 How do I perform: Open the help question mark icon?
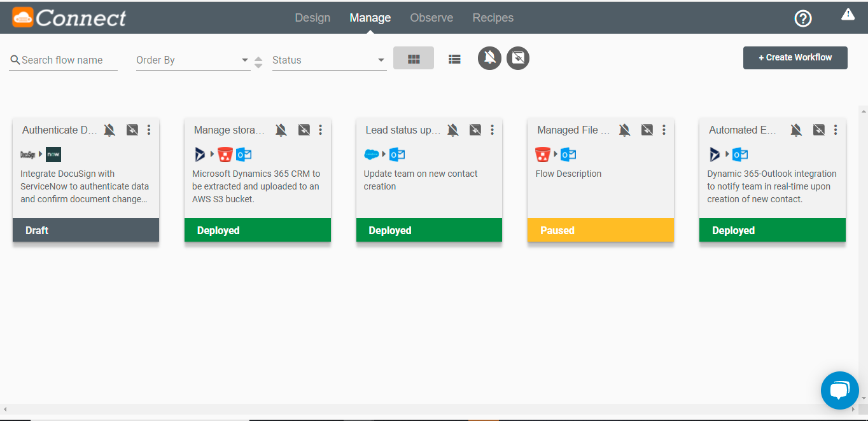tap(803, 18)
